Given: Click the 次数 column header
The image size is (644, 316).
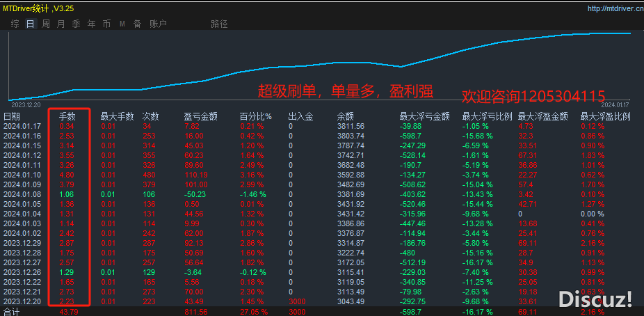Looking at the screenshot, I should 151,117.
